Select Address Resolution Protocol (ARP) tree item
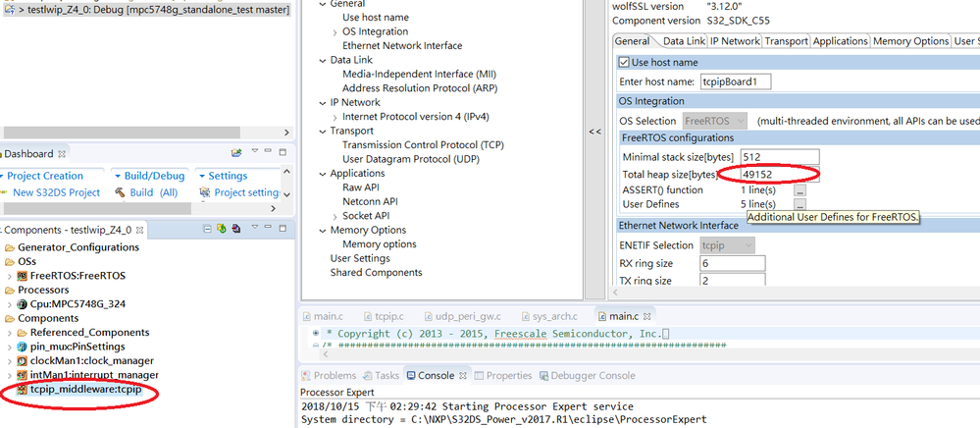The width and height of the screenshot is (980, 428). pos(420,88)
